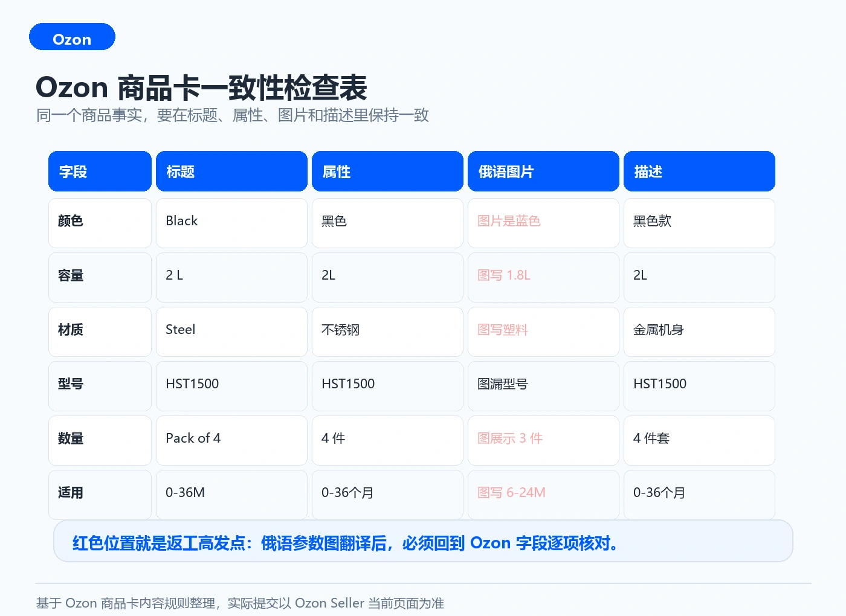Click the red '图写塑料' cell
The image size is (846, 616).
(x=543, y=332)
